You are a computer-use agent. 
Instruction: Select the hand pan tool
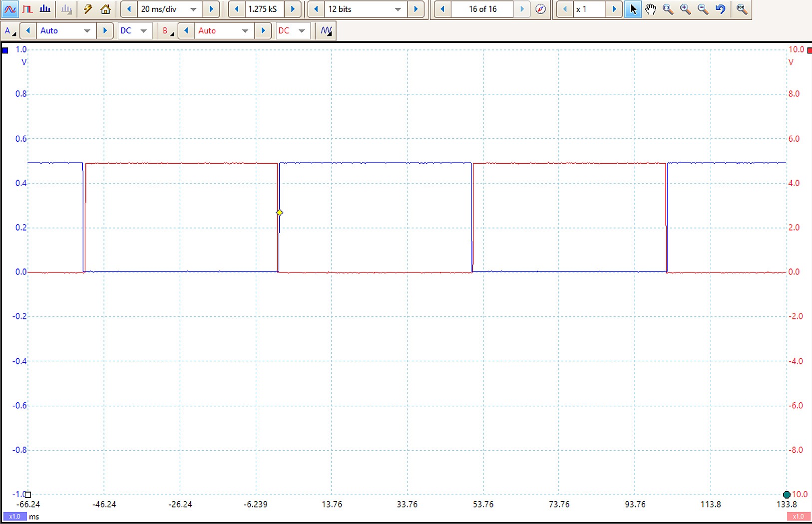(651, 9)
